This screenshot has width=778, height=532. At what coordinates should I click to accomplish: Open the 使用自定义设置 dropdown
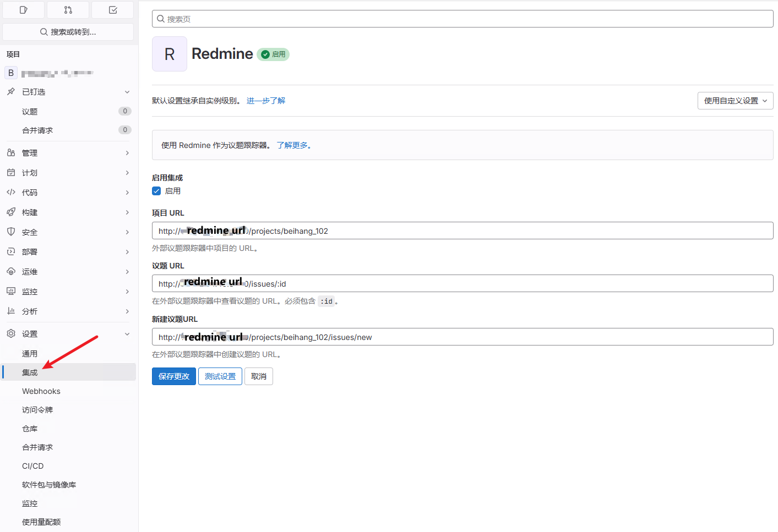pos(735,101)
